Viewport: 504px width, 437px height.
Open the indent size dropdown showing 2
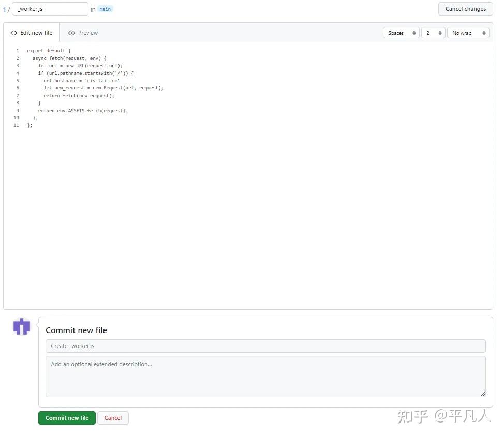tap(433, 33)
